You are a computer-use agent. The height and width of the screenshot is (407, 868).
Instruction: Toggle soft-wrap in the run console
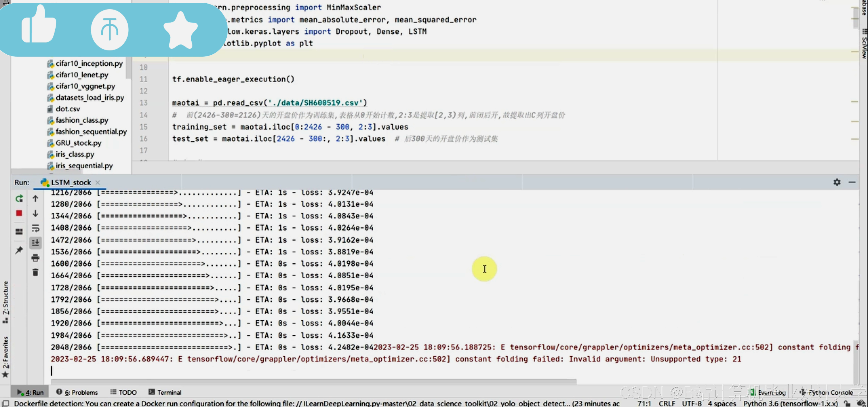coord(35,228)
